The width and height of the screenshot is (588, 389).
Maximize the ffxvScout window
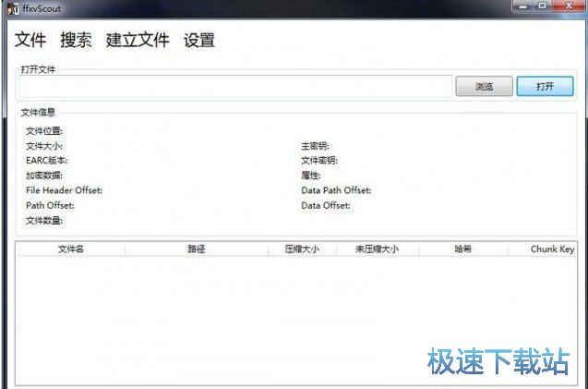click(541, 6)
